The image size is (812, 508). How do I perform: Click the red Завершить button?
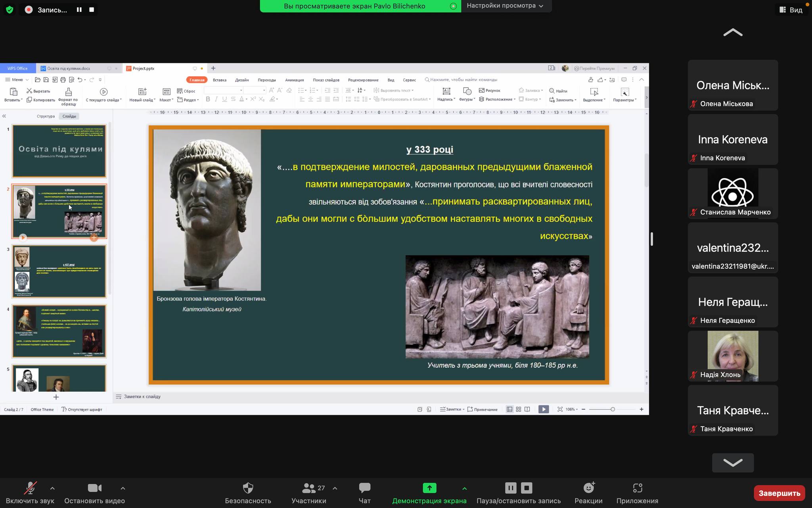pos(779,493)
